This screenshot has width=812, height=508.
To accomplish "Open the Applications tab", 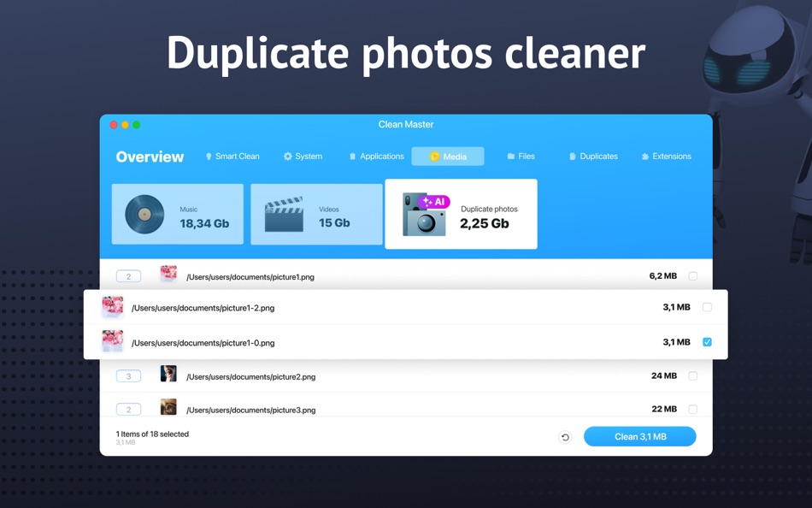I will pyautogui.click(x=376, y=156).
